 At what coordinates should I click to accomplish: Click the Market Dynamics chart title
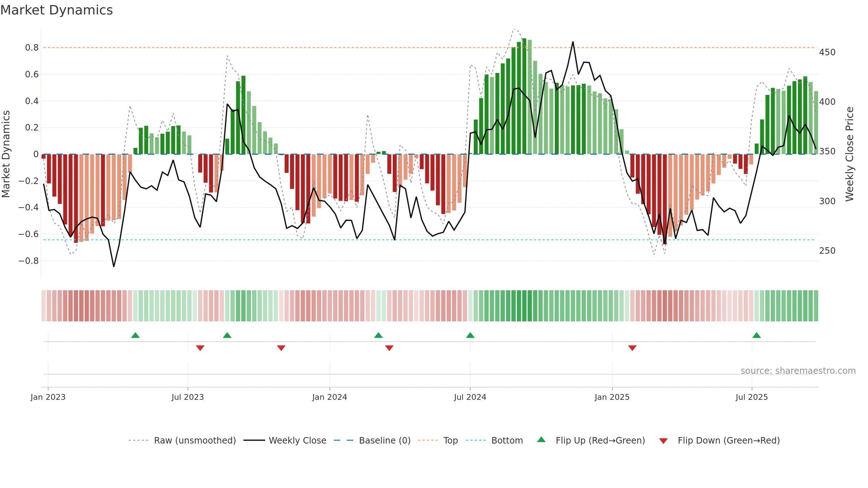[56, 10]
